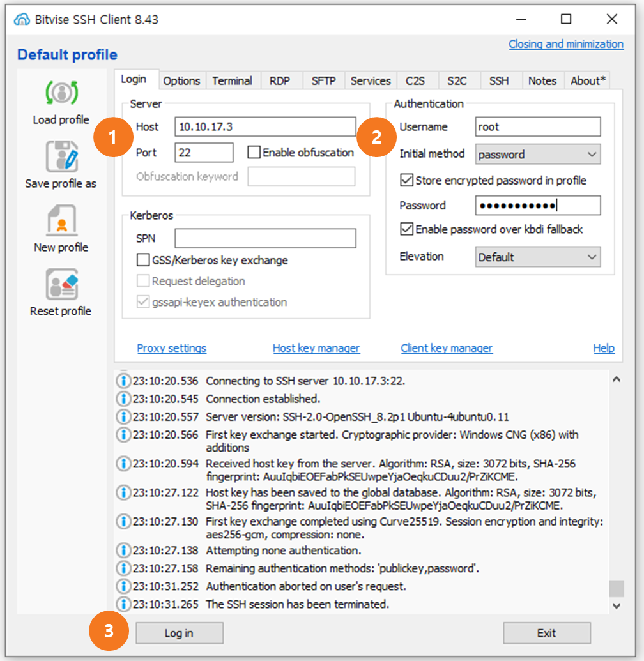Open the Host key manager link
This screenshot has width=644, height=661.
pos(316,349)
